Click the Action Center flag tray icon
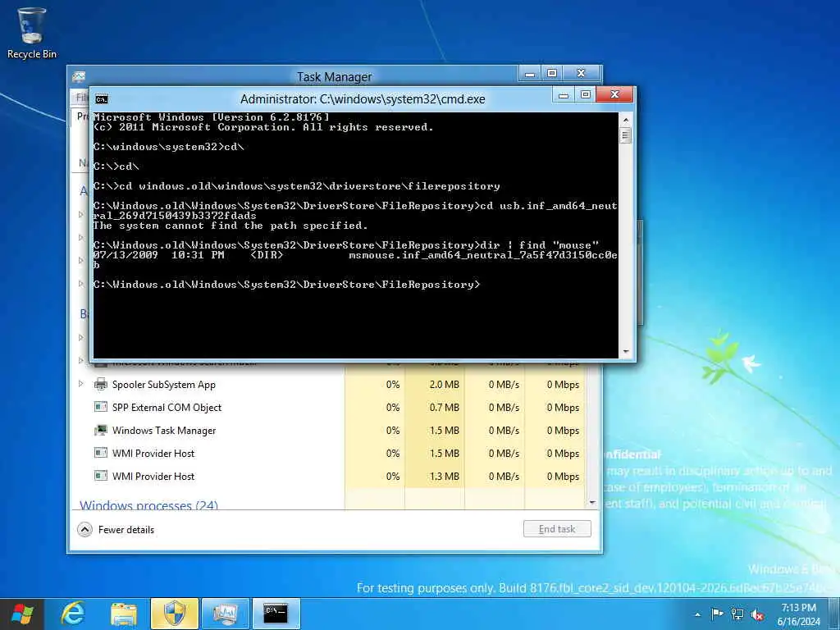840x630 pixels. coord(717,614)
